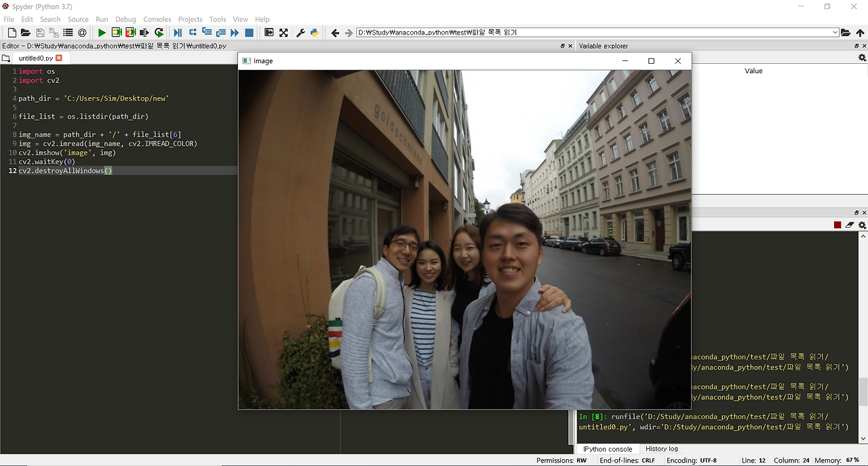This screenshot has height=466, width=868.
Task: Open the Consoles menu
Action: [157, 19]
